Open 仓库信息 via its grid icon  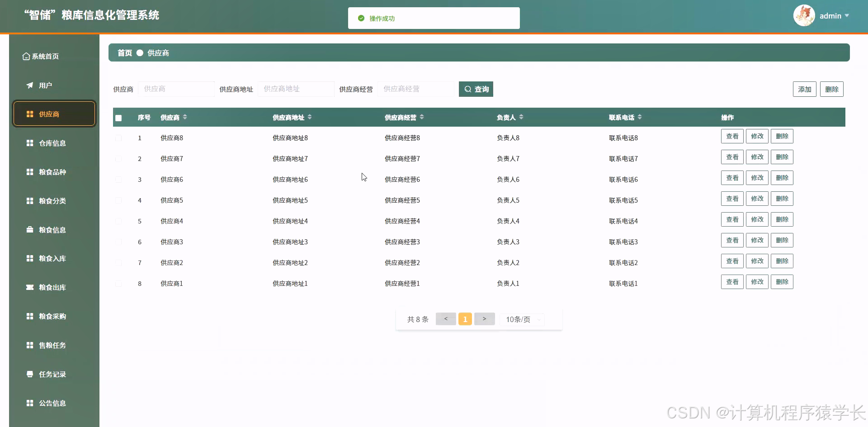point(29,143)
